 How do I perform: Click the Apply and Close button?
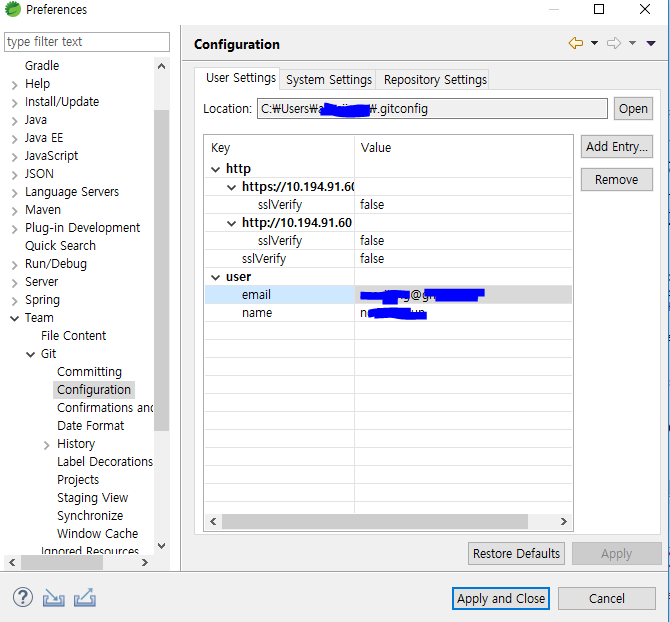(501, 599)
